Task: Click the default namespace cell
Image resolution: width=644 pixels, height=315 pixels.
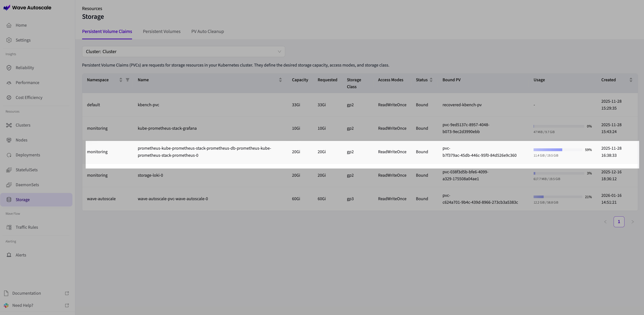Action: tap(93, 105)
